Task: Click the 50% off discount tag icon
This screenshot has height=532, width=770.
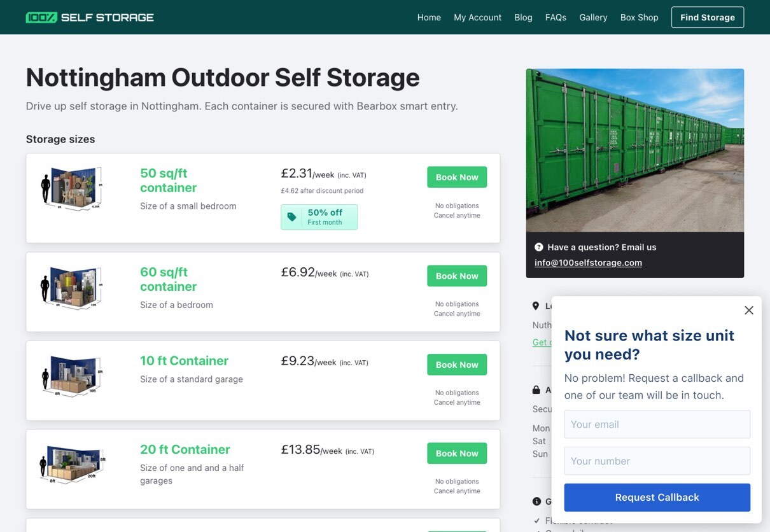Action: point(292,217)
